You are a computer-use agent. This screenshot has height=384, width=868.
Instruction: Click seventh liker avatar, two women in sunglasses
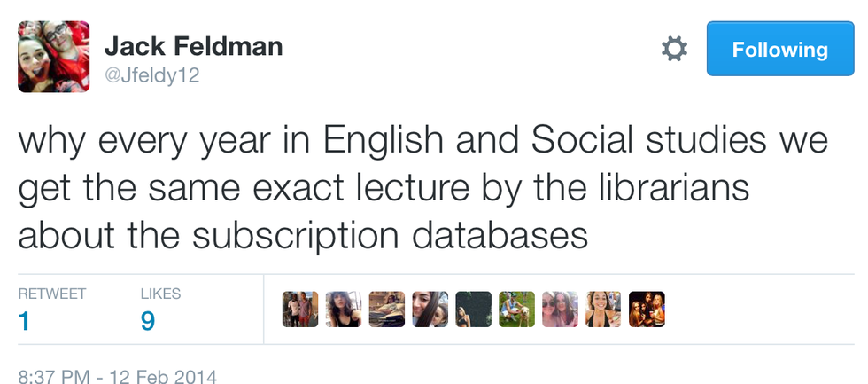click(x=560, y=310)
